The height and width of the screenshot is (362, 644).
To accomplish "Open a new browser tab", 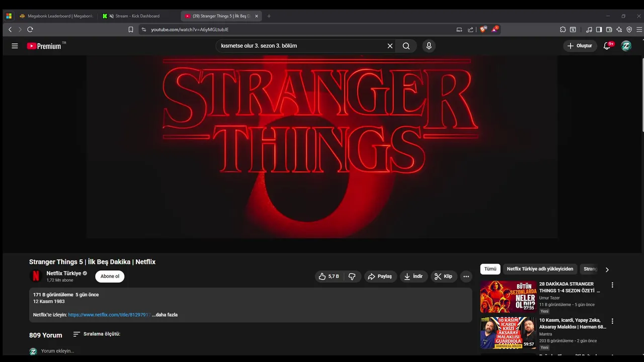I will point(269,16).
